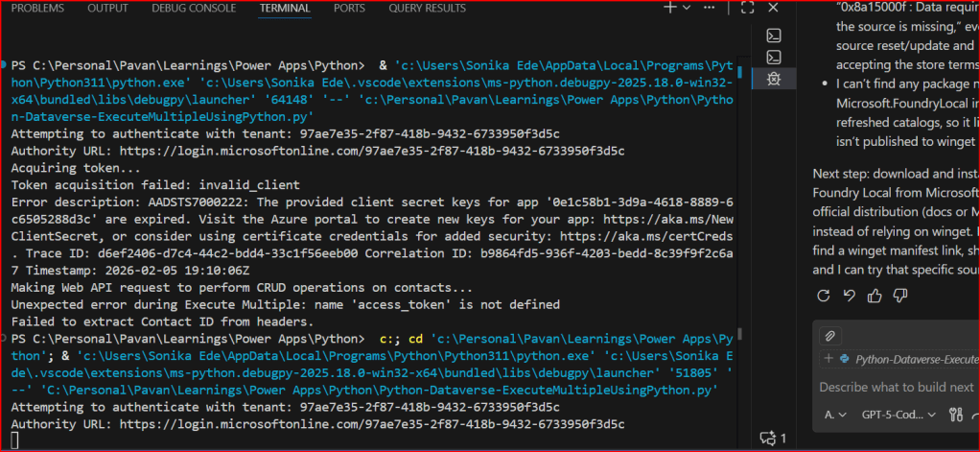Open the agent mode dropdown
This screenshot has width=980, height=452.
(x=833, y=415)
